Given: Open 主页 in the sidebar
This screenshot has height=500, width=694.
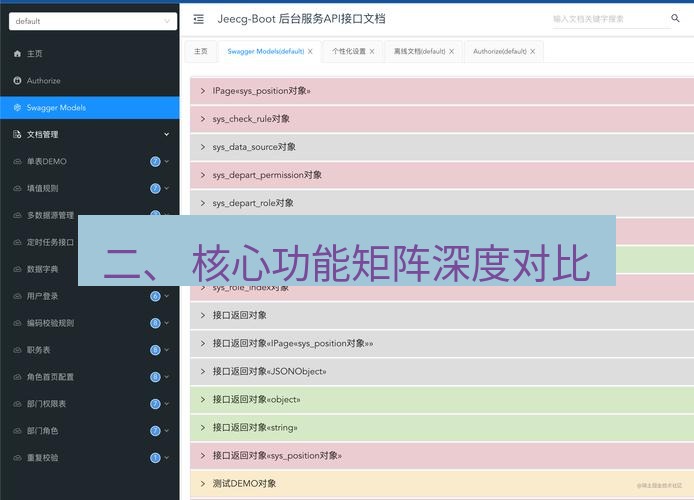Looking at the screenshot, I should [x=90, y=54].
